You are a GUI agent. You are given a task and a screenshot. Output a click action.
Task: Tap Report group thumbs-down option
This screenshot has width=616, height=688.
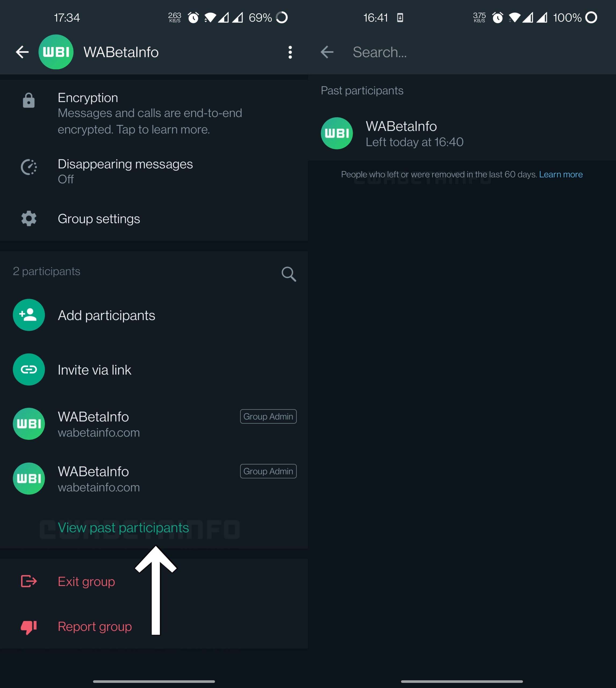coord(95,626)
